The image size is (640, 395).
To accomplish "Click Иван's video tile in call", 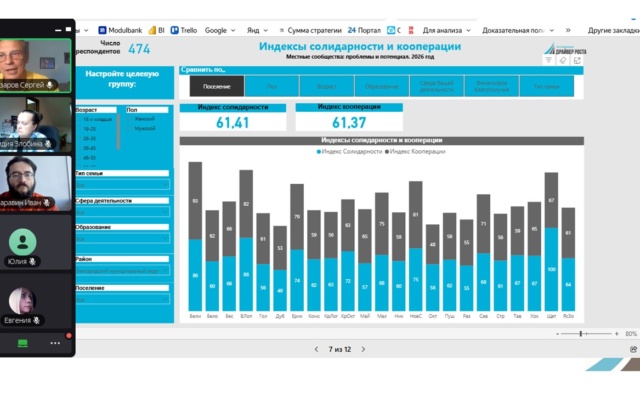I will [x=36, y=183].
